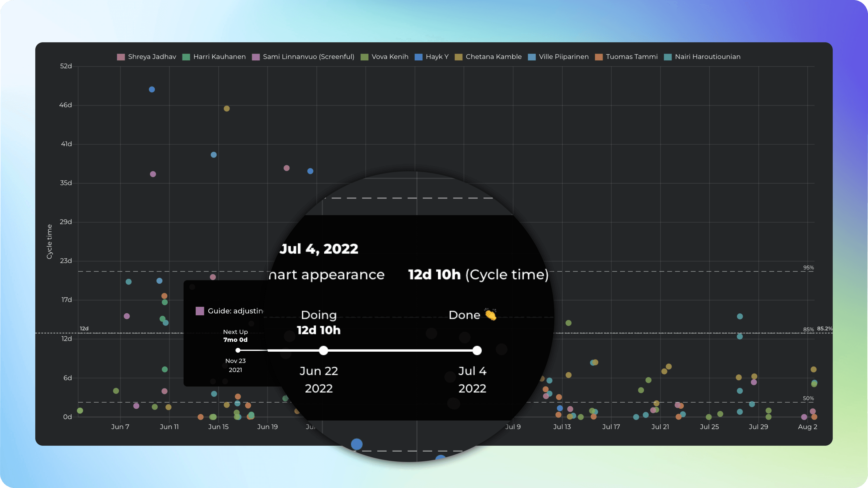Click the purple square beside Guide tooltip title
The image size is (868, 488).
click(x=200, y=311)
